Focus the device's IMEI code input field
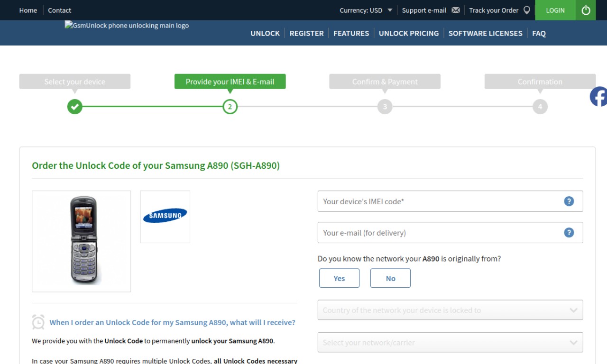607x364 pixels. [x=450, y=201]
